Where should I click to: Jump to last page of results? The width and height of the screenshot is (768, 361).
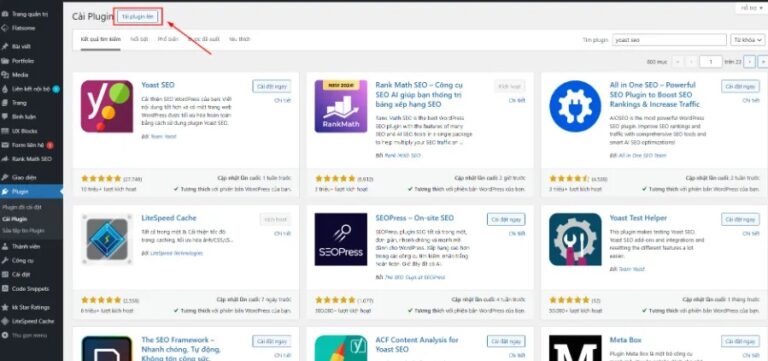[763, 62]
